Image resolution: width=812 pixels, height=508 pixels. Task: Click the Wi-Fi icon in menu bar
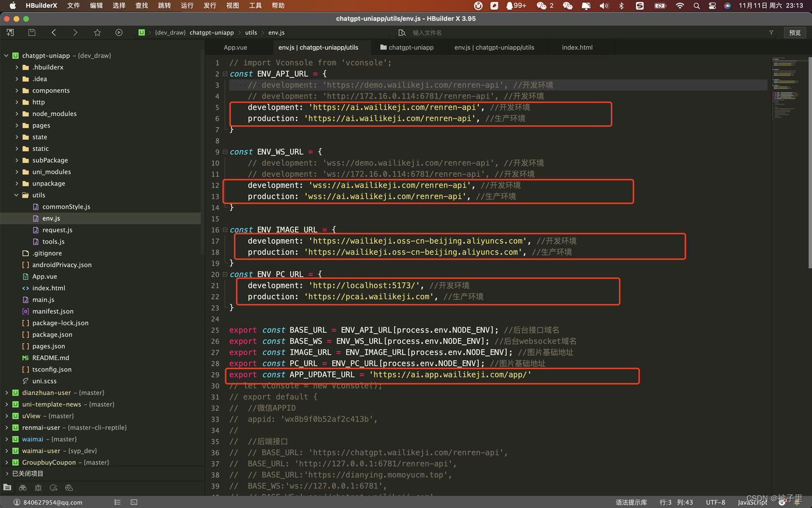680,6
